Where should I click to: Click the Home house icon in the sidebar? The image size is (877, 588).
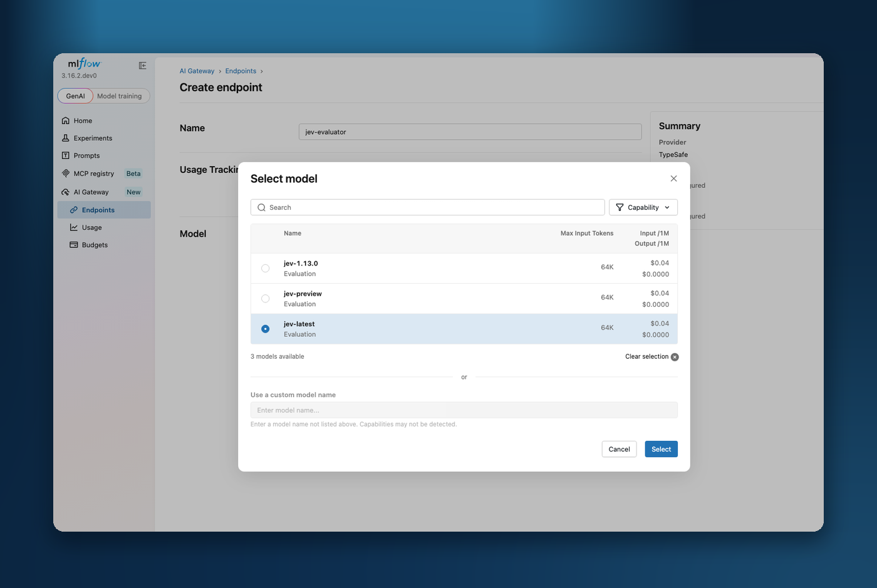coord(66,120)
